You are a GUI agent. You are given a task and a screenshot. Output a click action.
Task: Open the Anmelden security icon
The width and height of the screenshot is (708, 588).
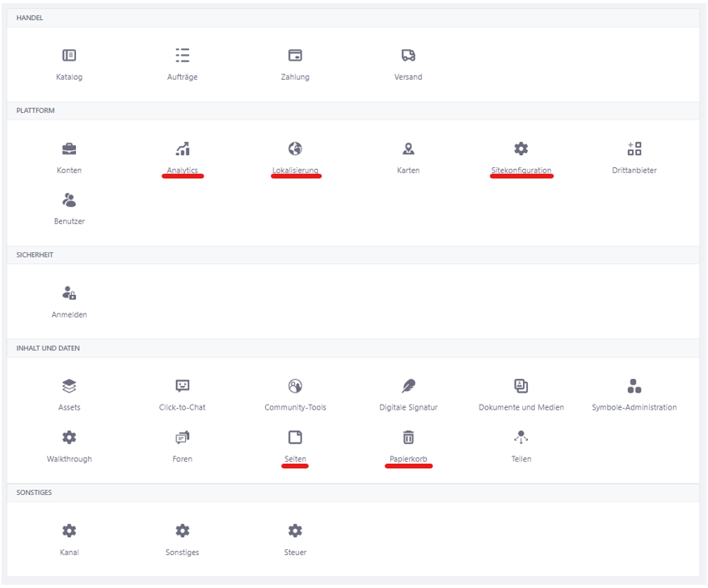tap(69, 293)
